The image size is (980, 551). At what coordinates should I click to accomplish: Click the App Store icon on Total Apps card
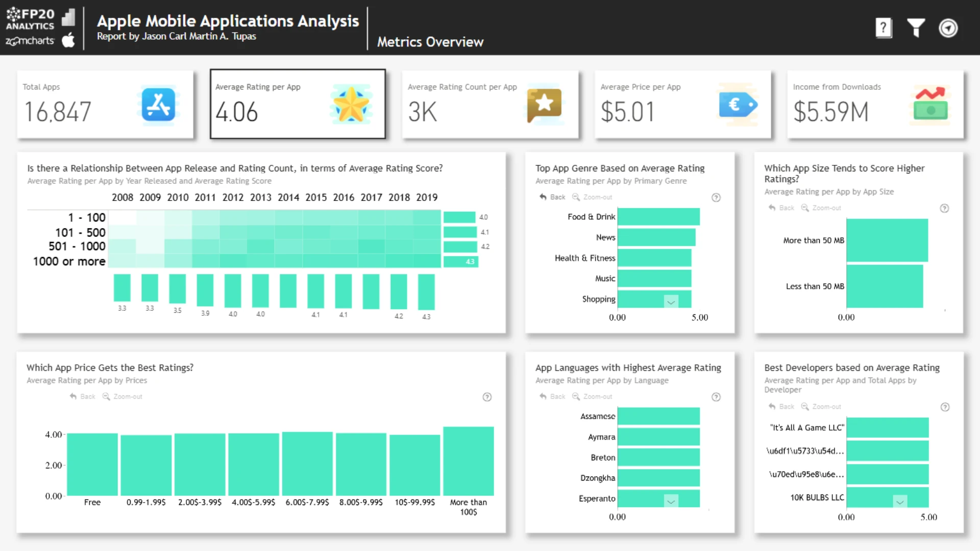pyautogui.click(x=158, y=105)
